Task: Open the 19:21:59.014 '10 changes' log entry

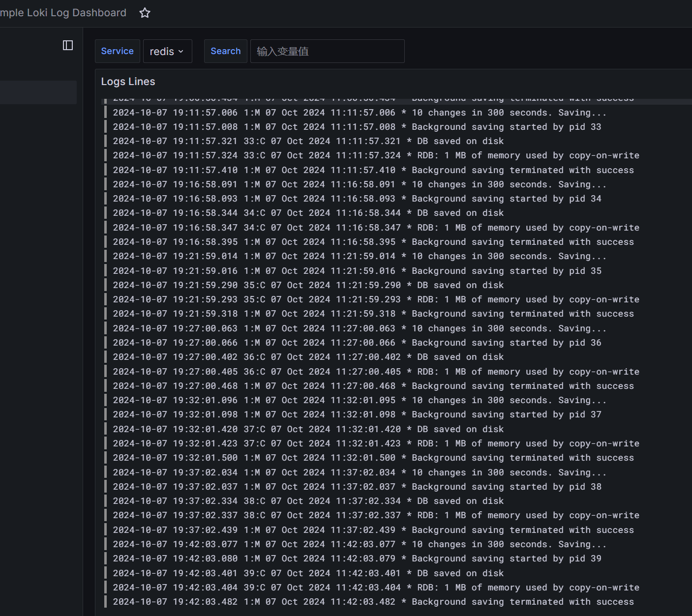Action: pos(359,256)
